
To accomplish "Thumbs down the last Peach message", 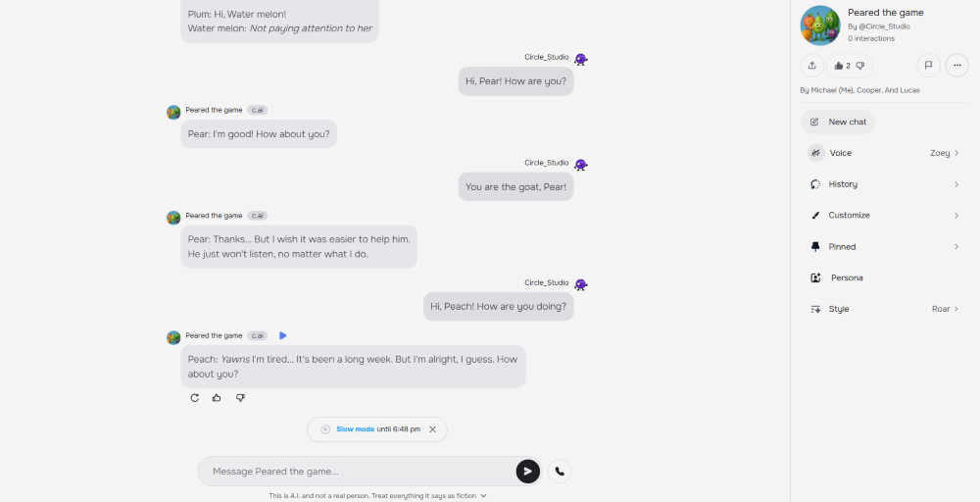I will pyautogui.click(x=240, y=398).
